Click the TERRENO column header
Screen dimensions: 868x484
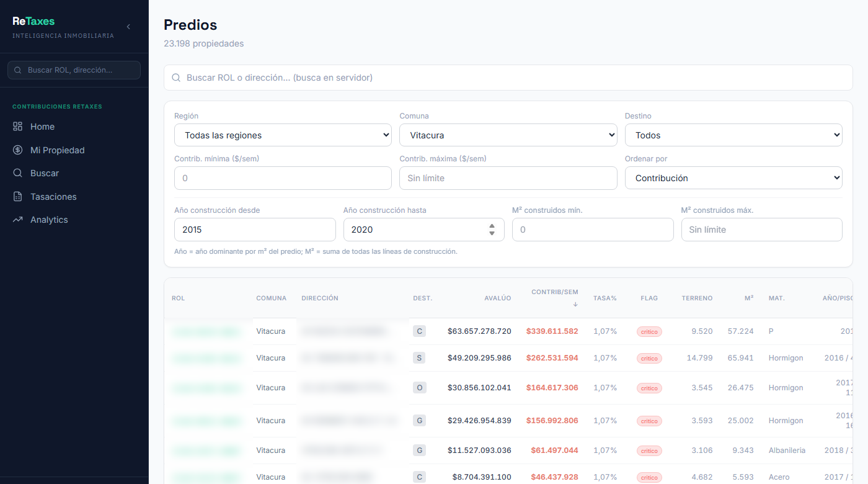pyautogui.click(x=697, y=298)
